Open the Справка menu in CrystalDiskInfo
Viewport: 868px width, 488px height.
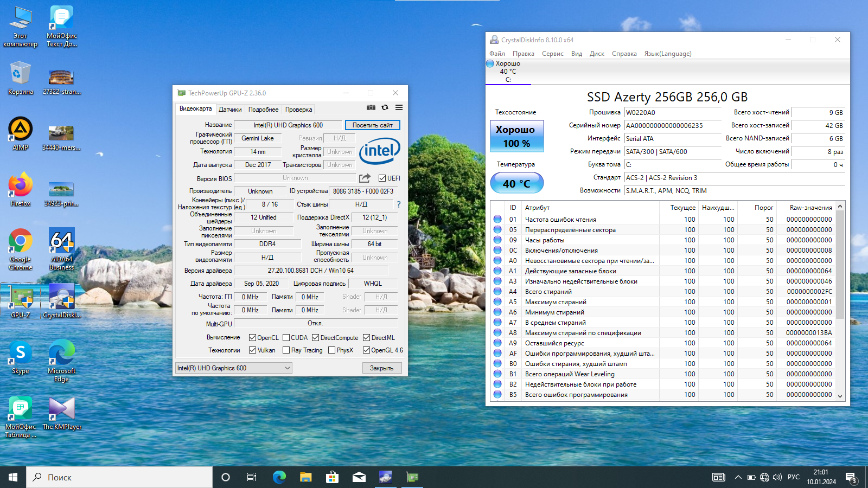(x=624, y=54)
